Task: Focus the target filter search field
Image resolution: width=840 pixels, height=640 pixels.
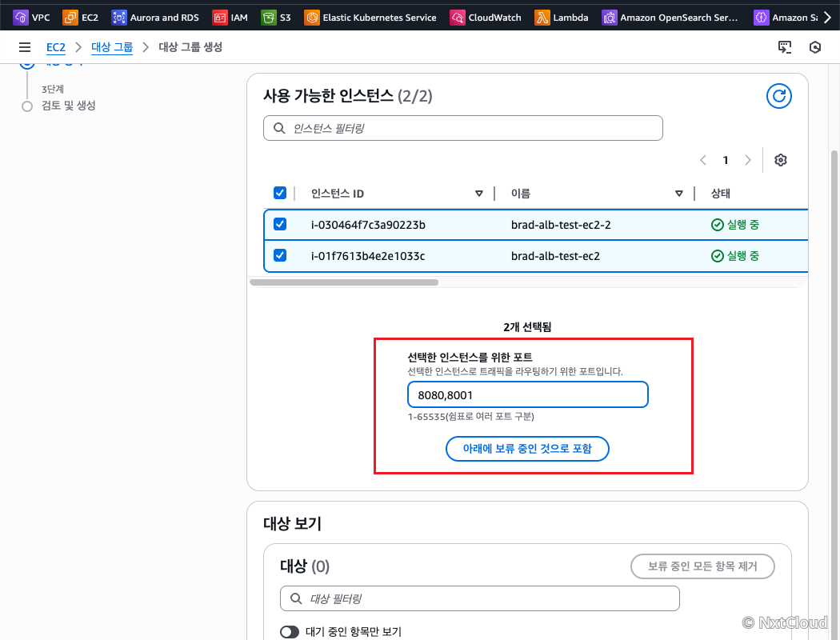Action: 479,598
